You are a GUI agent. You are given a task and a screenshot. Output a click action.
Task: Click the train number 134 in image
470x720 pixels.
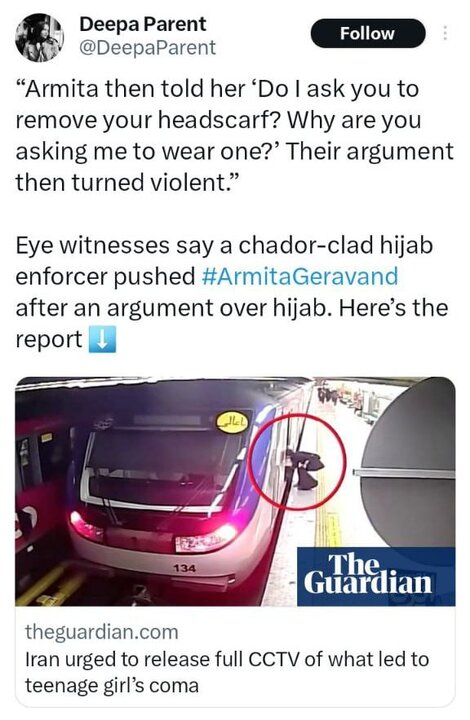185,568
